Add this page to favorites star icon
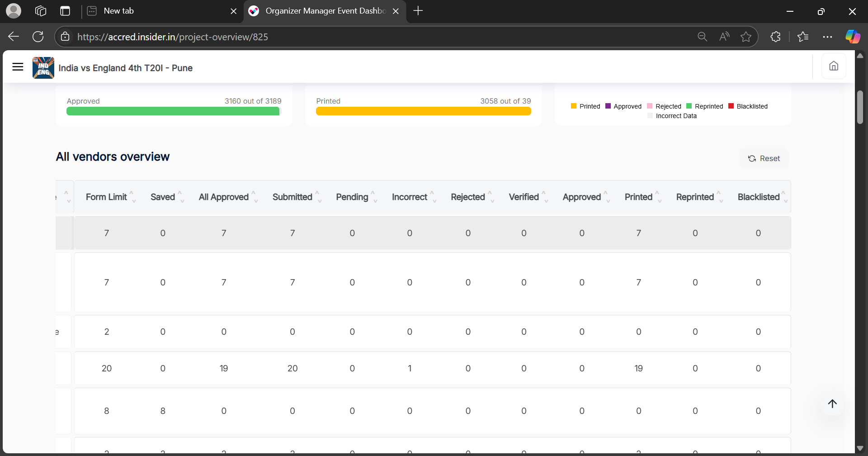This screenshot has height=456, width=868. [x=745, y=37]
